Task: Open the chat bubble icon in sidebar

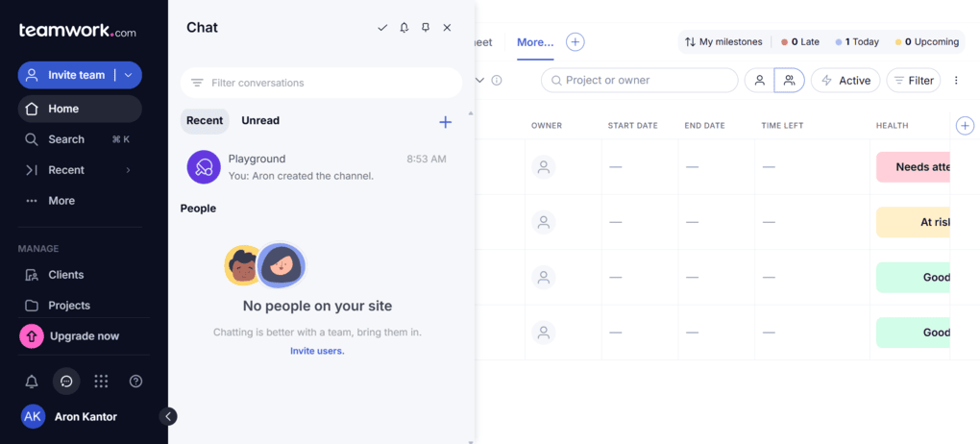Action: click(66, 382)
